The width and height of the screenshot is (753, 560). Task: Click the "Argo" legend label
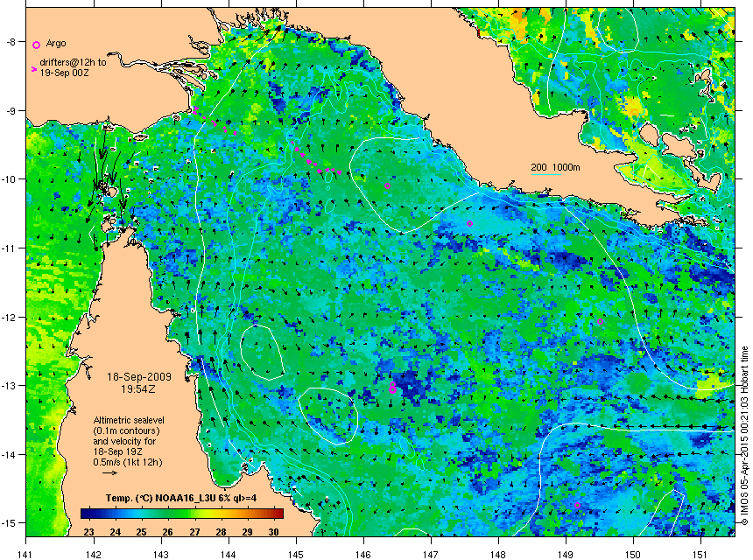click(56, 43)
